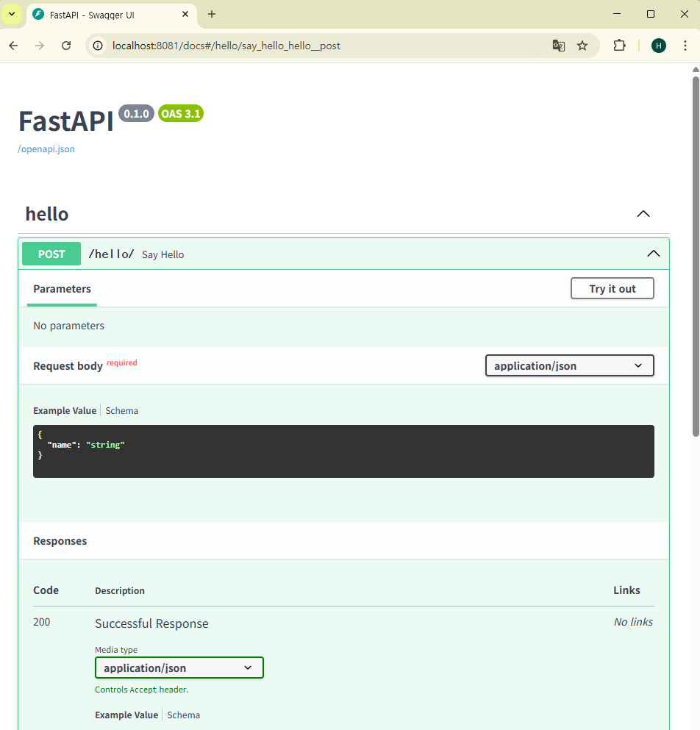The height and width of the screenshot is (730, 700).
Task: Click the Try it out button
Action: [x=612, y=289]
